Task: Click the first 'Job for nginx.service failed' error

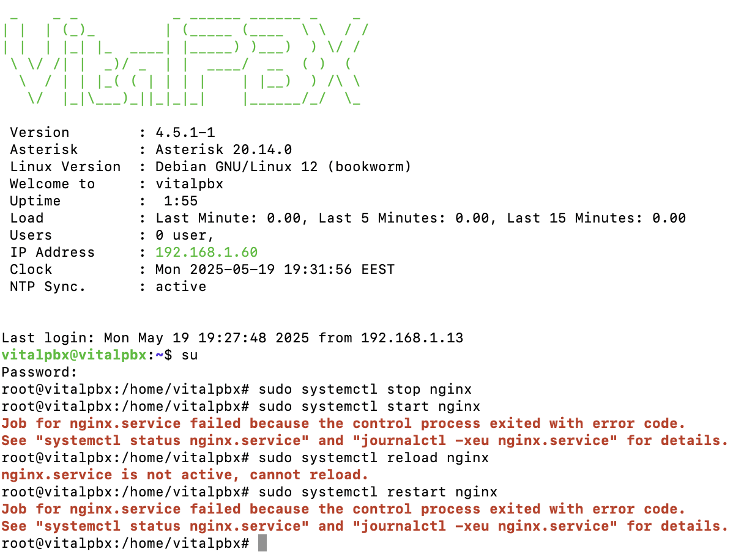Action: [343, 424]
